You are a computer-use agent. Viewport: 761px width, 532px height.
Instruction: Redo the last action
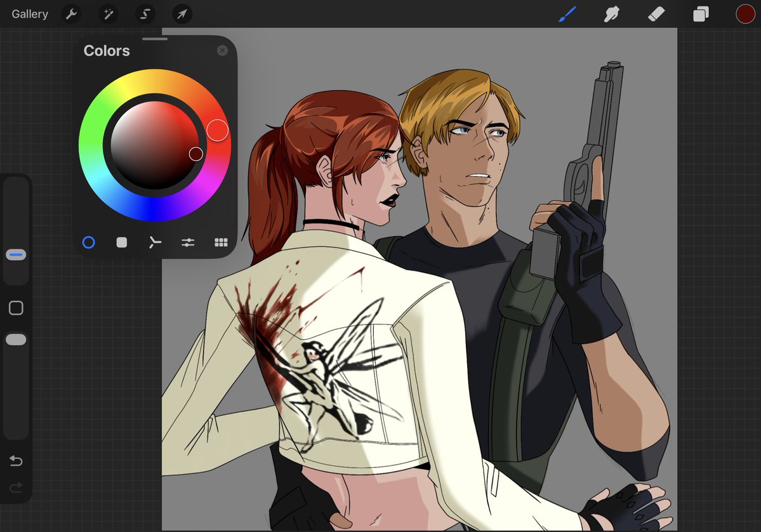pyautogui.click(x=16, y=487)
